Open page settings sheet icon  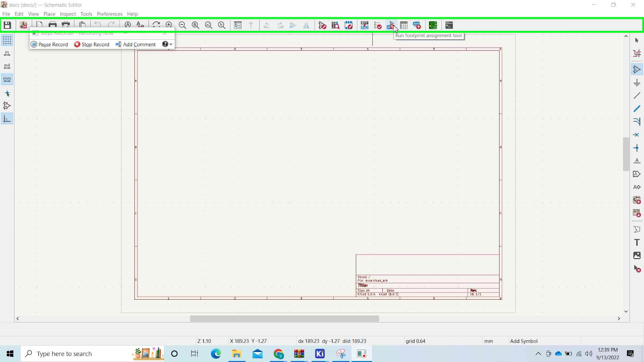39,25
